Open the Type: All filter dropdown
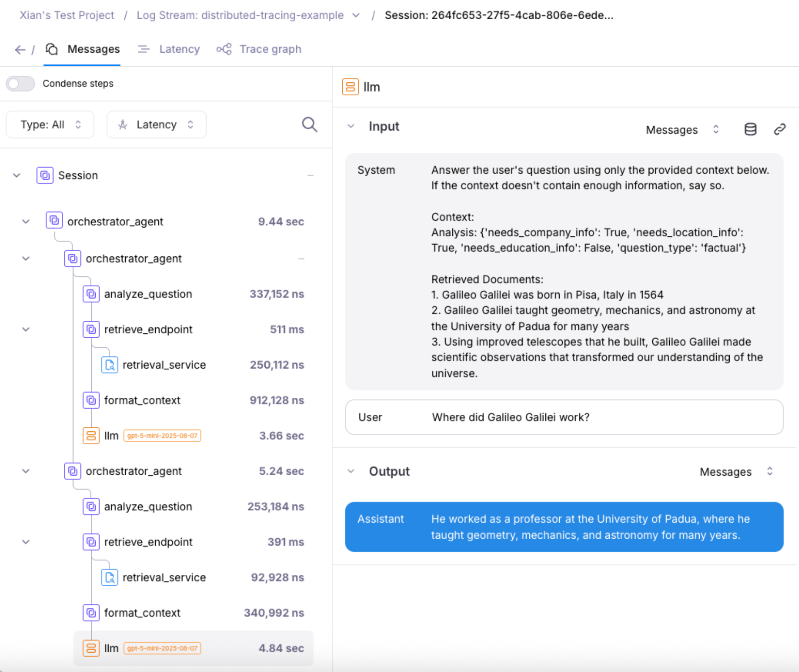Viewport: 799px width, 672px height. click(50, 124)
